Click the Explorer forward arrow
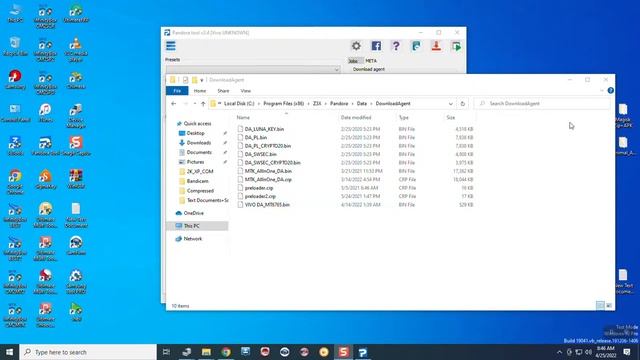This screenshot has width=640, height=360. pyautogui.click(x=185, y=104)
